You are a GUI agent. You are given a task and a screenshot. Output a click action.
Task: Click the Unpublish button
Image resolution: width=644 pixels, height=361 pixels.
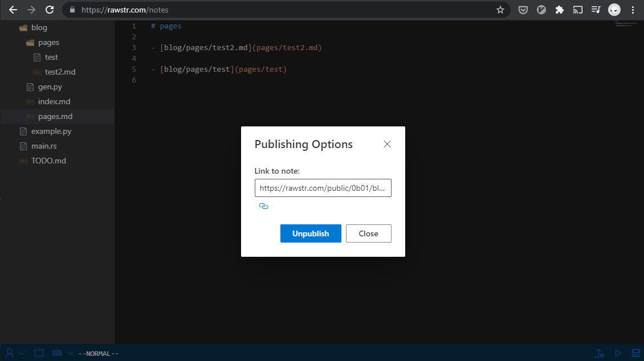311,233
